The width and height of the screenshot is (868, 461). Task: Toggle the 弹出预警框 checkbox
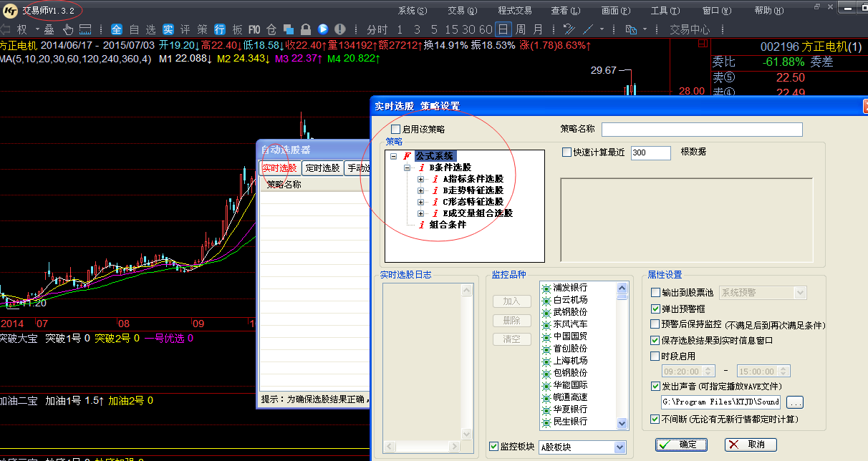[655, 309]
